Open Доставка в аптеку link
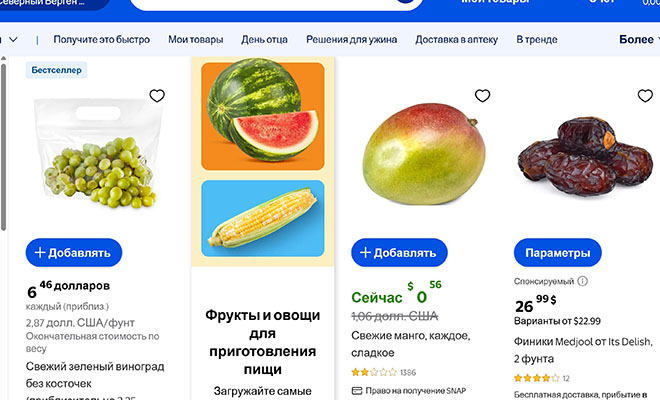 [457, 40]
